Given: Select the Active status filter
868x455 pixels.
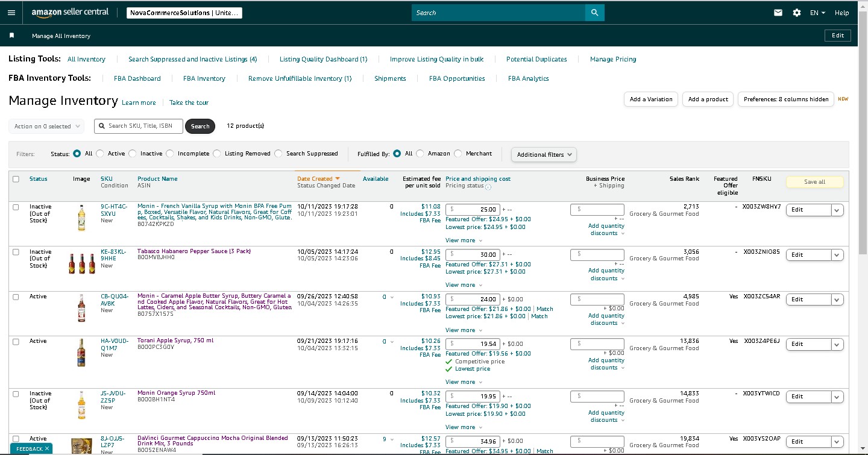Looking at the screenshot, I should [100, 154].
